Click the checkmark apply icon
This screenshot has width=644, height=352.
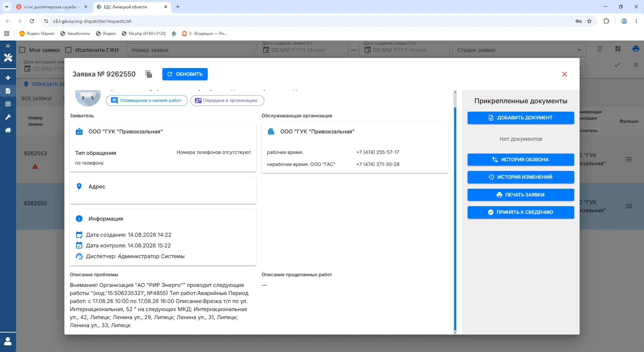coord(617,65)
